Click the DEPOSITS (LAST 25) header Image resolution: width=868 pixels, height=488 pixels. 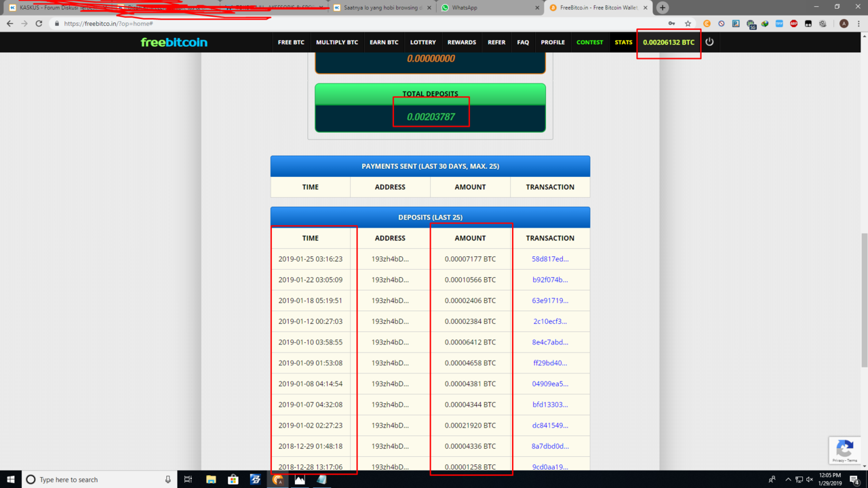pos(430,218)
